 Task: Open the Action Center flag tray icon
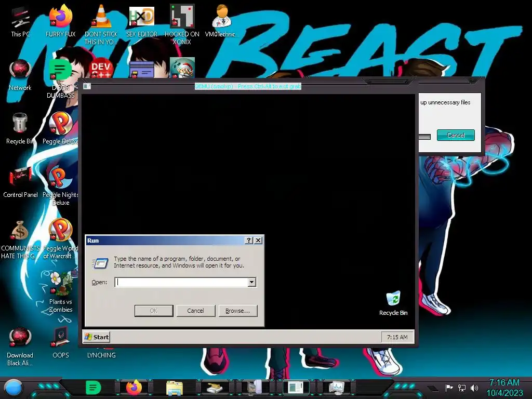tap(449, 388)
